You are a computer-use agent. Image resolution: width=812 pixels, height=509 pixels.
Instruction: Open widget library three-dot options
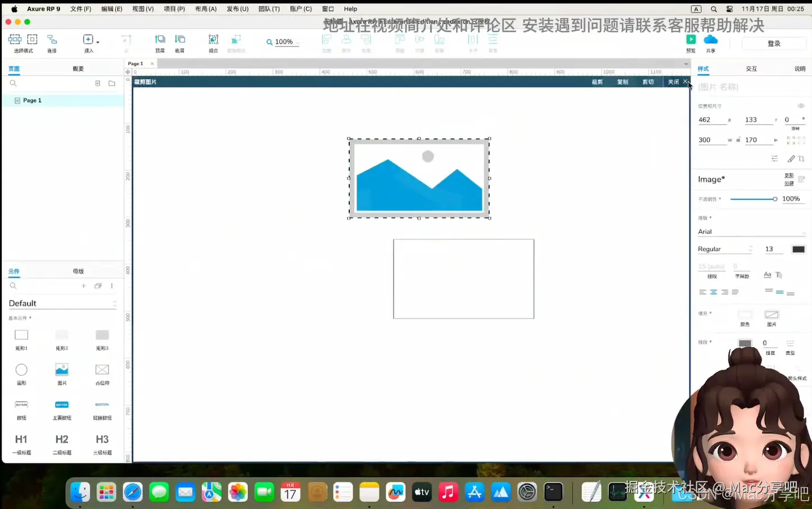(x=112, y=286)
